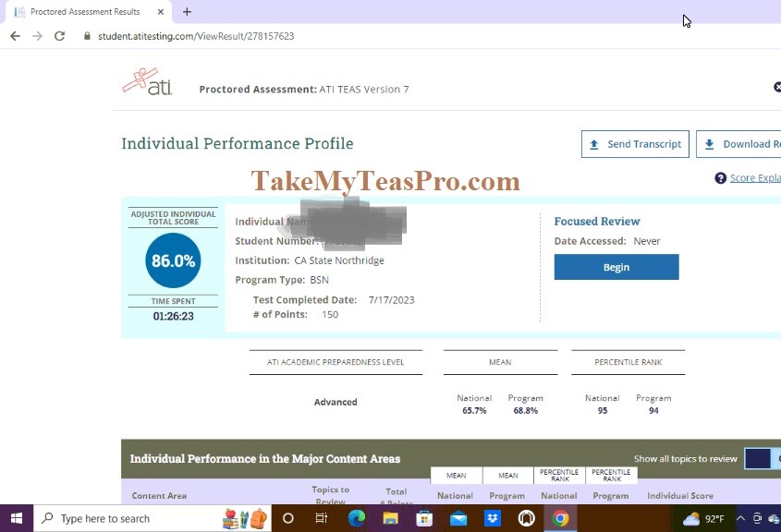
Task: Switch to Google Chrome in the taskbar
Action: 560,518
